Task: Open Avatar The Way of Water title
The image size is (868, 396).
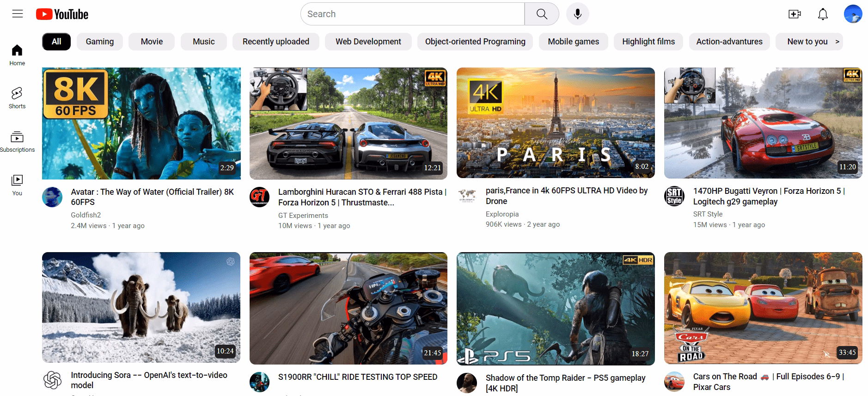Action: 153,197
